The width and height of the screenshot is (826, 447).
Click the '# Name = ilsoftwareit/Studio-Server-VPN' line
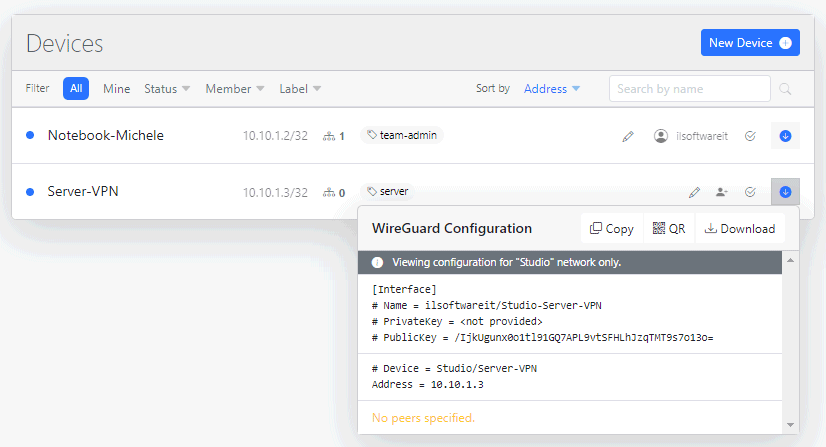tap(487, 305)
